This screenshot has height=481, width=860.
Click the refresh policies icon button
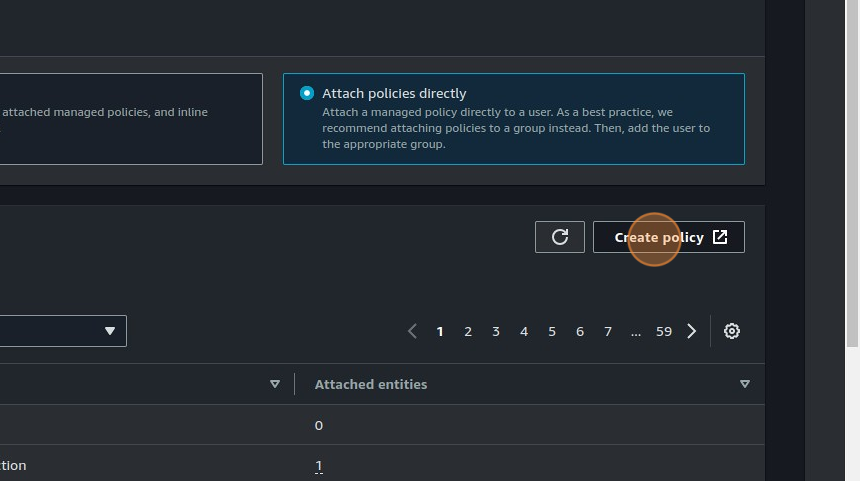[560, 237]
